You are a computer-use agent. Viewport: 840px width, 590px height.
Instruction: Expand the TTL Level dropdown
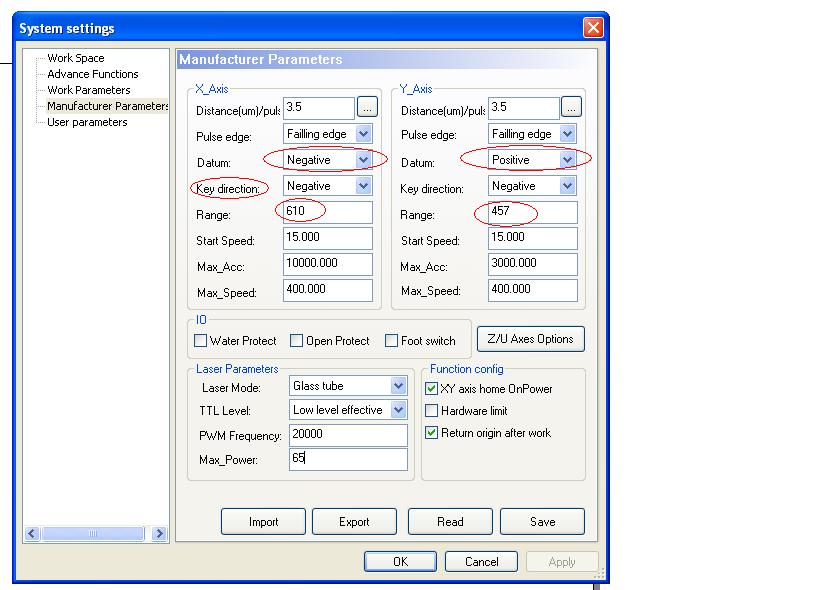coord(398,410)
